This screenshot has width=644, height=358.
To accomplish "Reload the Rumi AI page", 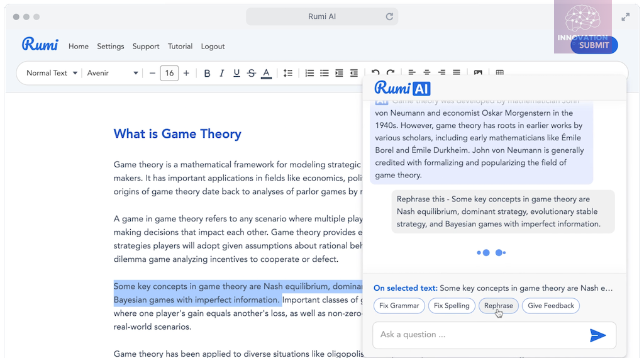I will (x=389, y=16).
